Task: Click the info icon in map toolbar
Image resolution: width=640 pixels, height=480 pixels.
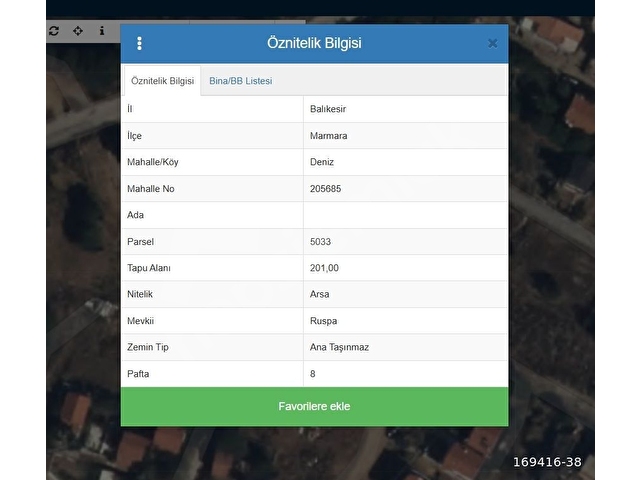Action: click(x=102, y=31)
